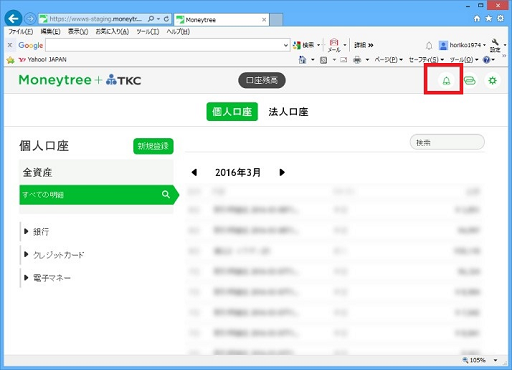Click the 2016年3月 month label

coord(238,172)
